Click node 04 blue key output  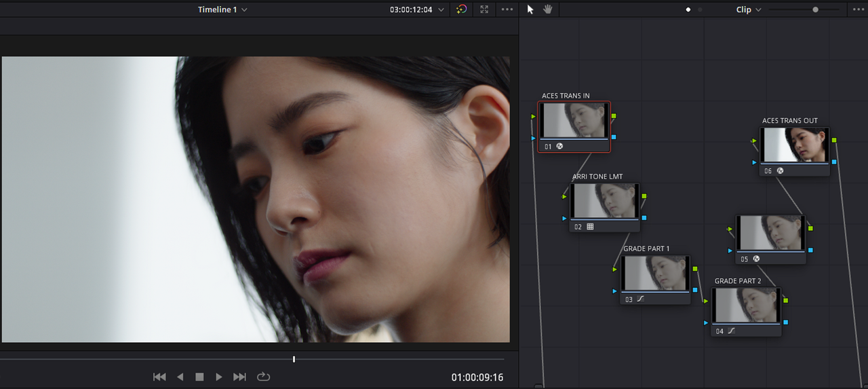785,322
